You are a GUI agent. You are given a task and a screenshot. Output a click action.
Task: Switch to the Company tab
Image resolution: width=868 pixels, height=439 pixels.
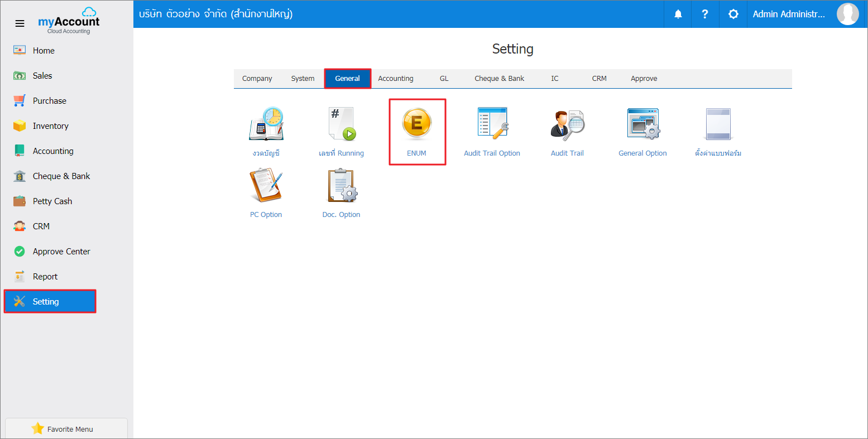pyautogui.click(x=257, y=79)
